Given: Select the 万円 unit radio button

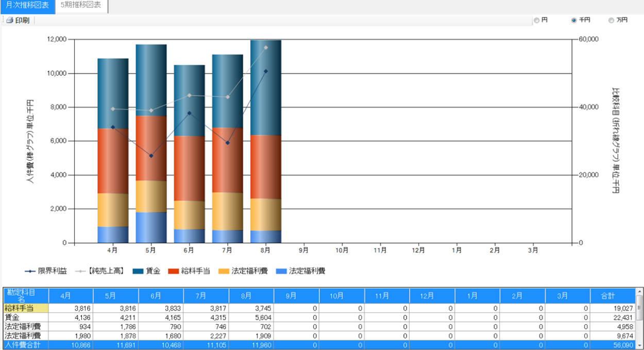Looking at the screenshot, I should 611,21.
